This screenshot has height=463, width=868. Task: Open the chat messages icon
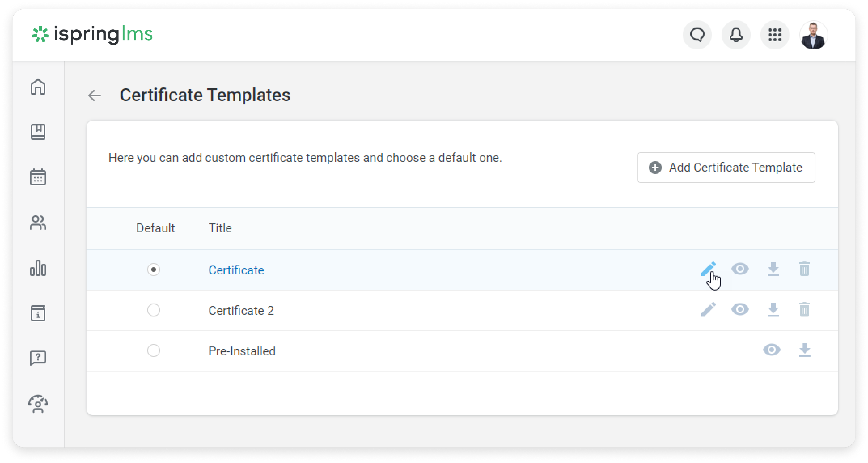(x=697, y=35)
